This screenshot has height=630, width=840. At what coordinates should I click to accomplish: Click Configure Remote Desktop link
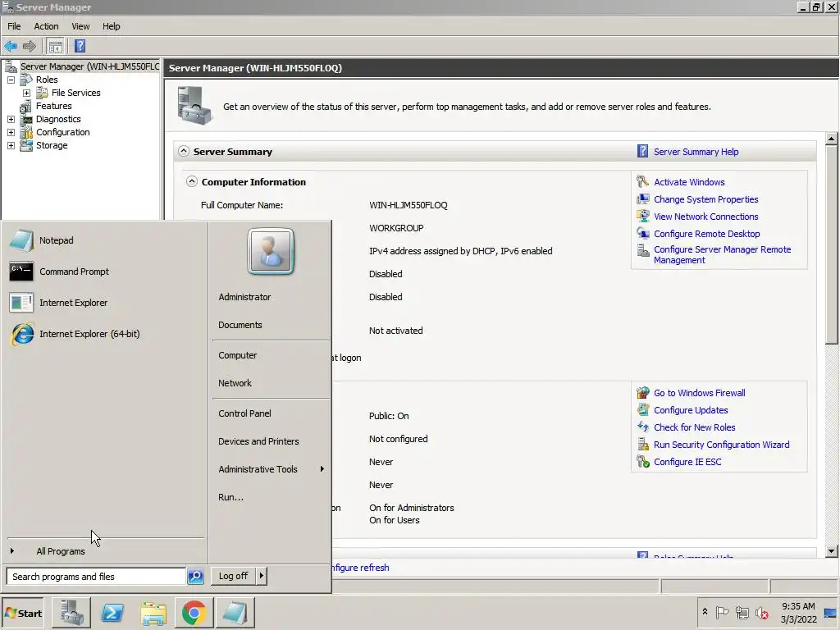pos(706,234)
